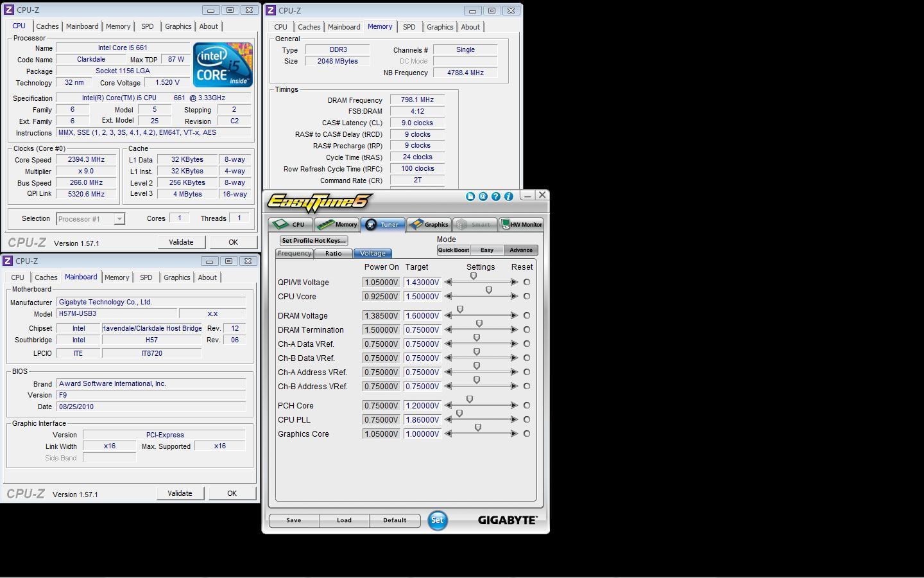Click QPI/Vtt Voltage slider handle
Viewport: 924px width, 578px height.
coord(474,276)
